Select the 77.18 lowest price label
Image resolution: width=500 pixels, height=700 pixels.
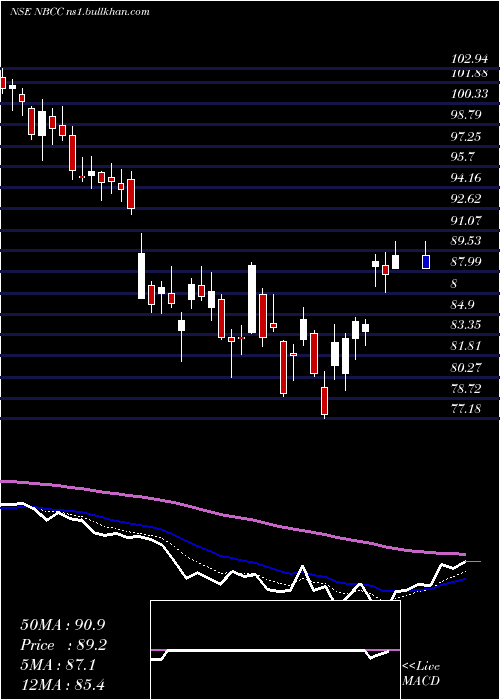pos(467,408)
